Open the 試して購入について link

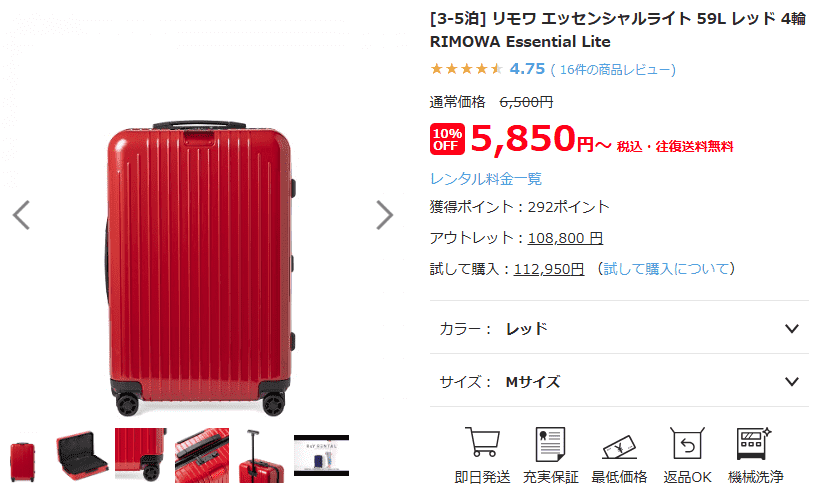tap(666, 268)
